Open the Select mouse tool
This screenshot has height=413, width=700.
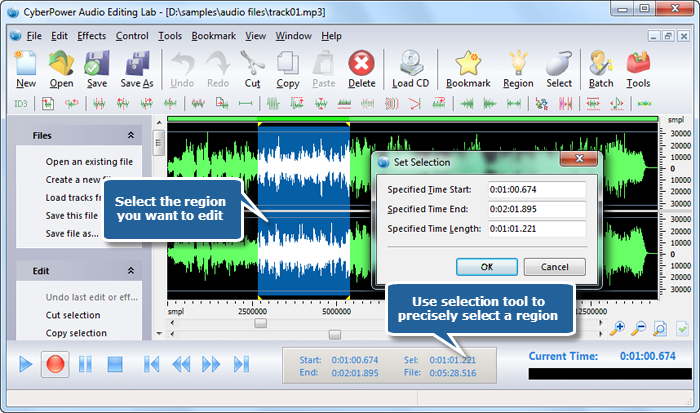(559, 69)
